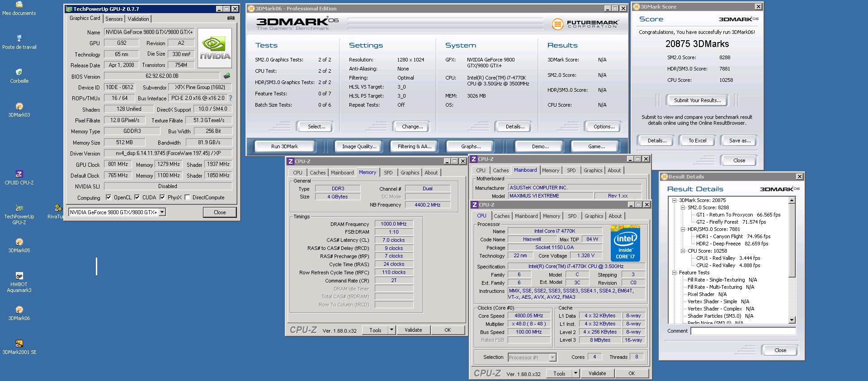The width and height of the screenshot is (868, 381).
Task: Click Select... under Tests in 3DMark06
Action: click(x=316, y=127)
